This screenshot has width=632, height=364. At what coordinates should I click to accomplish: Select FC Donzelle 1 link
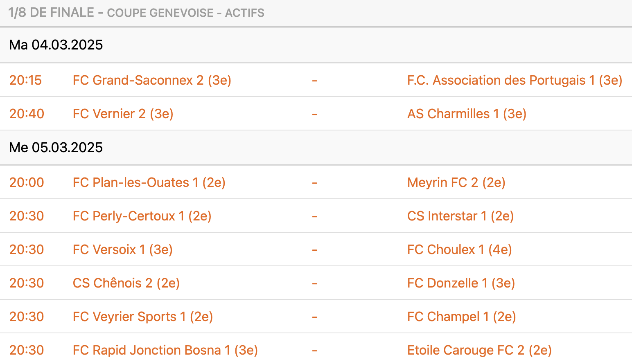pos(461,283)
